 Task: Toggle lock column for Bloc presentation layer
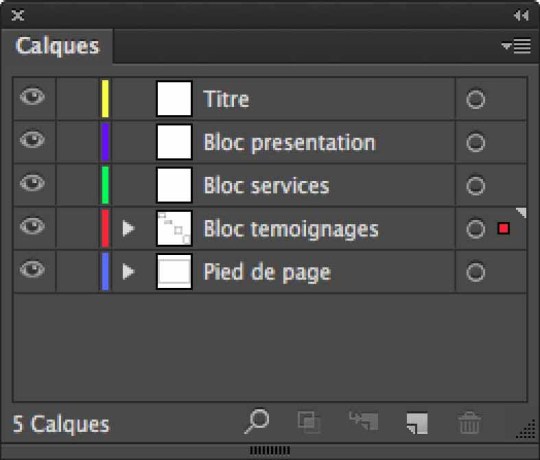click(x=77, y=142)
